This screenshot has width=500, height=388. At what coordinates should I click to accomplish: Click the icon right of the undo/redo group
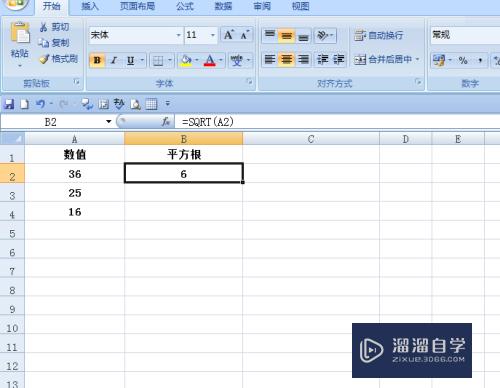click(87, 104)
